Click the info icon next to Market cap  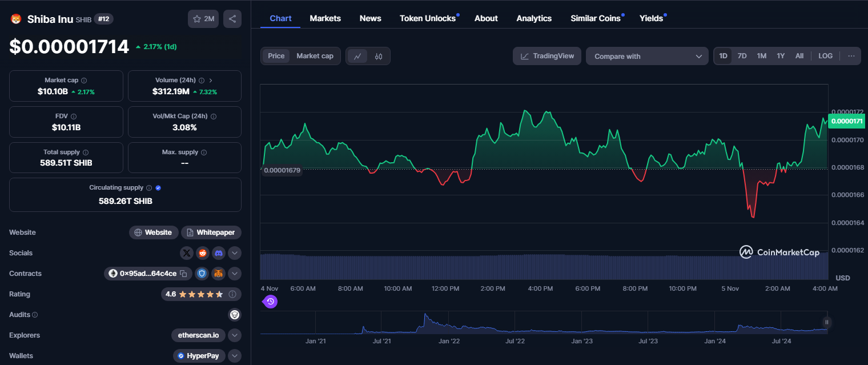tap(84, 81)
